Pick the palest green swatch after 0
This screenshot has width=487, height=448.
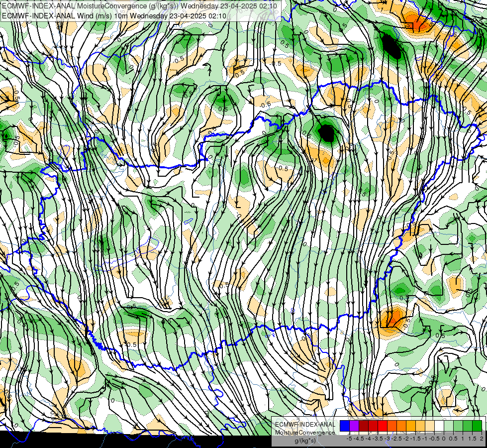(x=449, y=426)
